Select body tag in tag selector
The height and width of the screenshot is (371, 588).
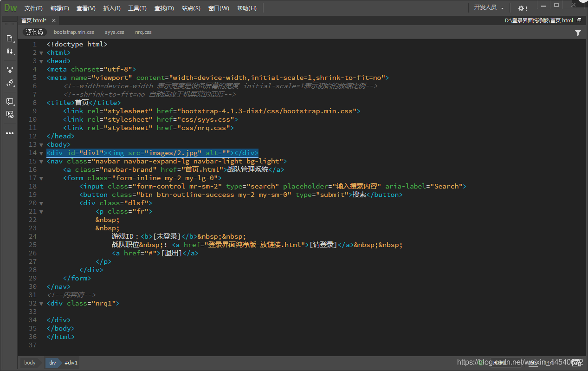(30, 363)
